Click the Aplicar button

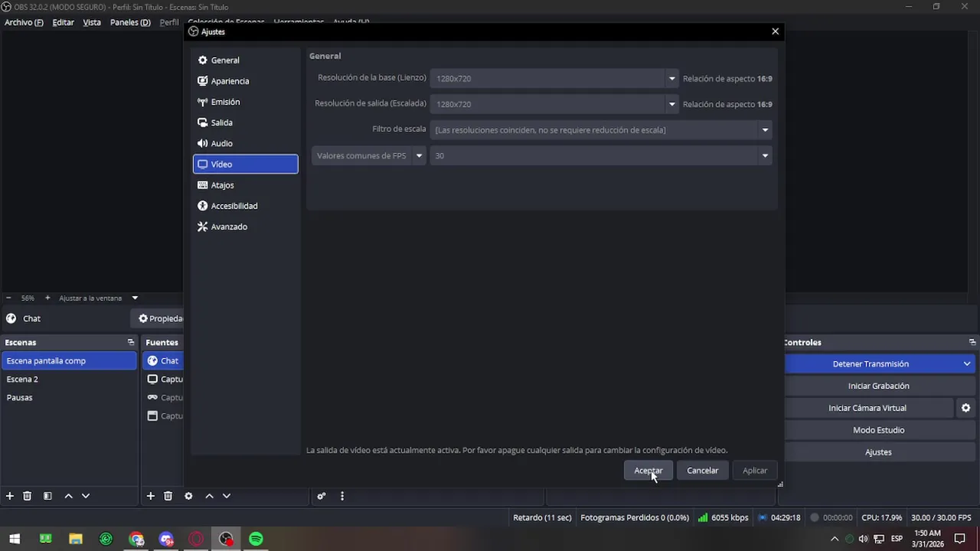click(755, 471)
